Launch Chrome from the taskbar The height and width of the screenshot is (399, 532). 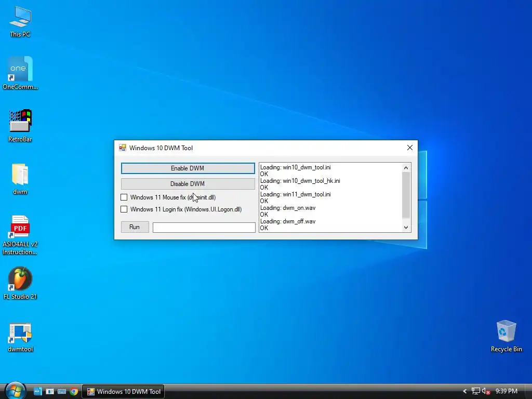[74, 391]
